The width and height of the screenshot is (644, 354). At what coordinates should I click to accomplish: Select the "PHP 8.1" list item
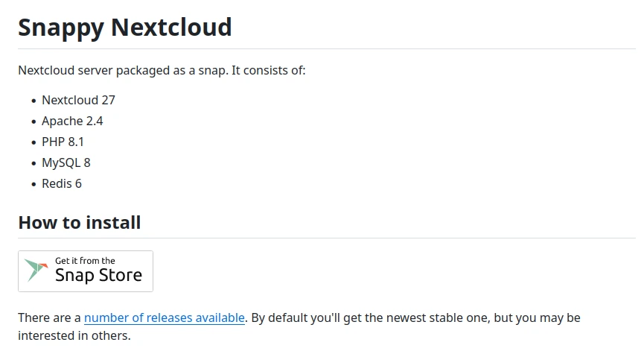(63, 142)
